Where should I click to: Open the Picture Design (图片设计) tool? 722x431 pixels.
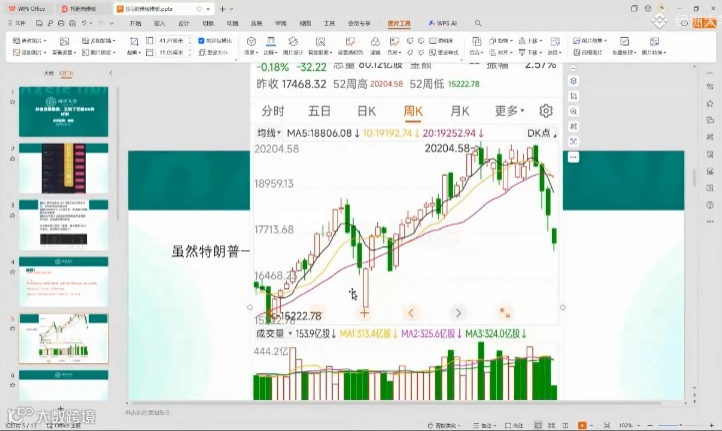[293, 46]
